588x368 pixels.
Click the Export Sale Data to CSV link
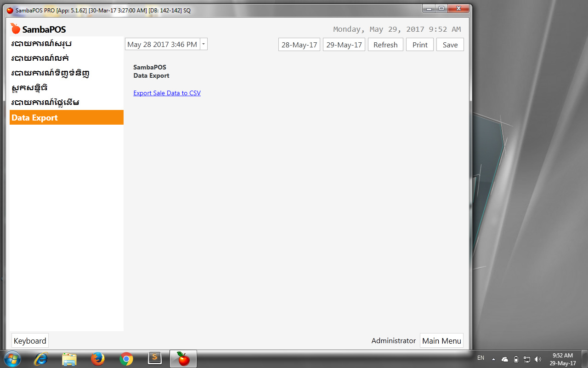tap(167, 92)
